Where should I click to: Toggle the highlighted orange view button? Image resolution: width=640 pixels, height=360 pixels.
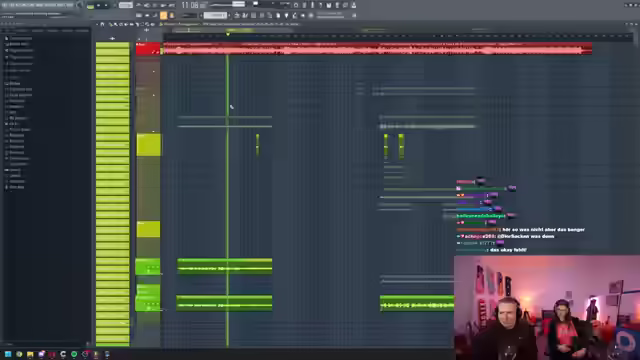(163, 16)
